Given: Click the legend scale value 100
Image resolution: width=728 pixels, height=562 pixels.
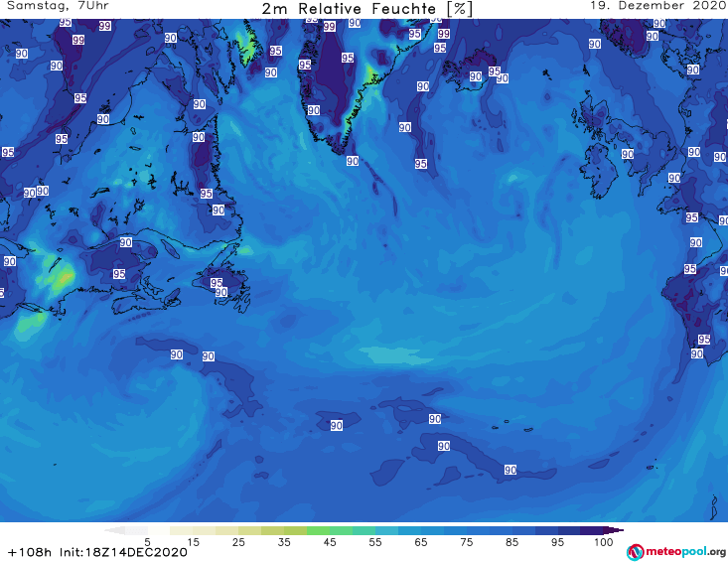Looking at the screenshot, I should coord(603,542).
